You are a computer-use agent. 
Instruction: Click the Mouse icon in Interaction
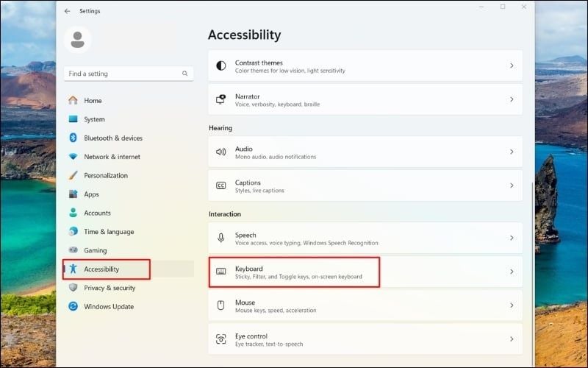221,305
